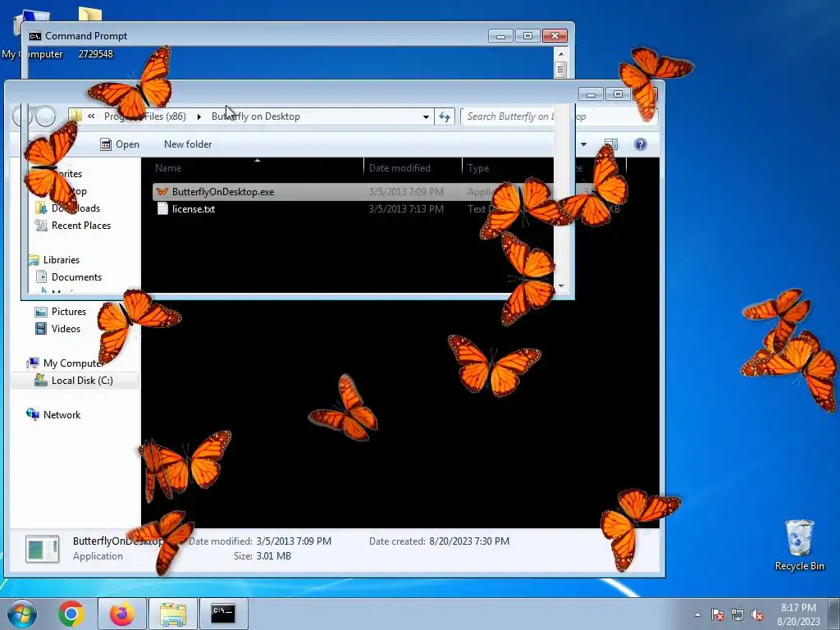Maximize the Command Prompt window
Viewport: 840px width, 630px height.
[x=527, y=35]
